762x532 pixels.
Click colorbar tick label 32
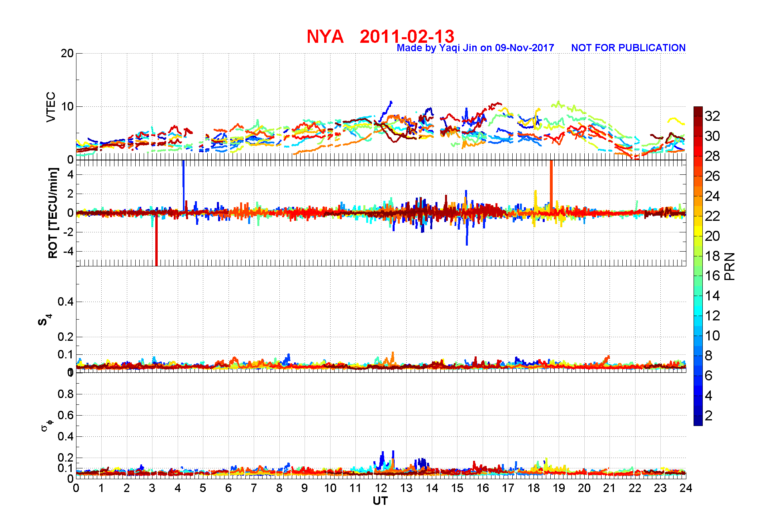(712, 116)
